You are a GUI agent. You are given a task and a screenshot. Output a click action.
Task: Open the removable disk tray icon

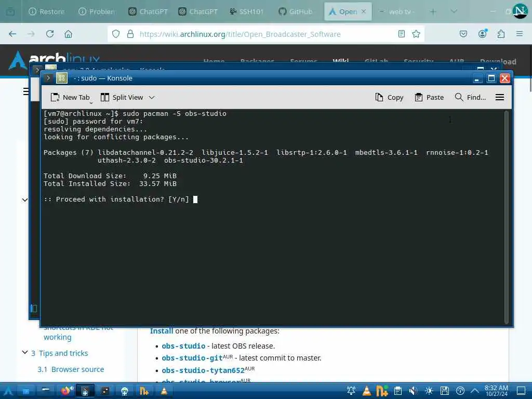pos(445,391)
